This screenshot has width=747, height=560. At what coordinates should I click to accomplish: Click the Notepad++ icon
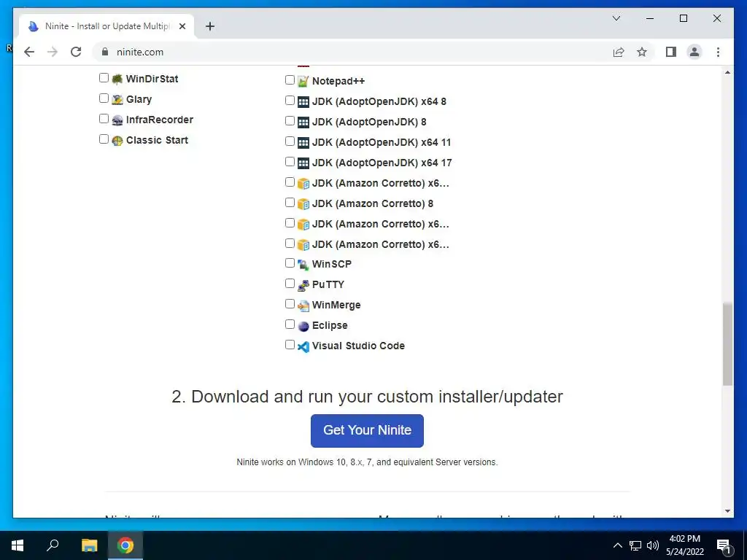tap(303, 82)
